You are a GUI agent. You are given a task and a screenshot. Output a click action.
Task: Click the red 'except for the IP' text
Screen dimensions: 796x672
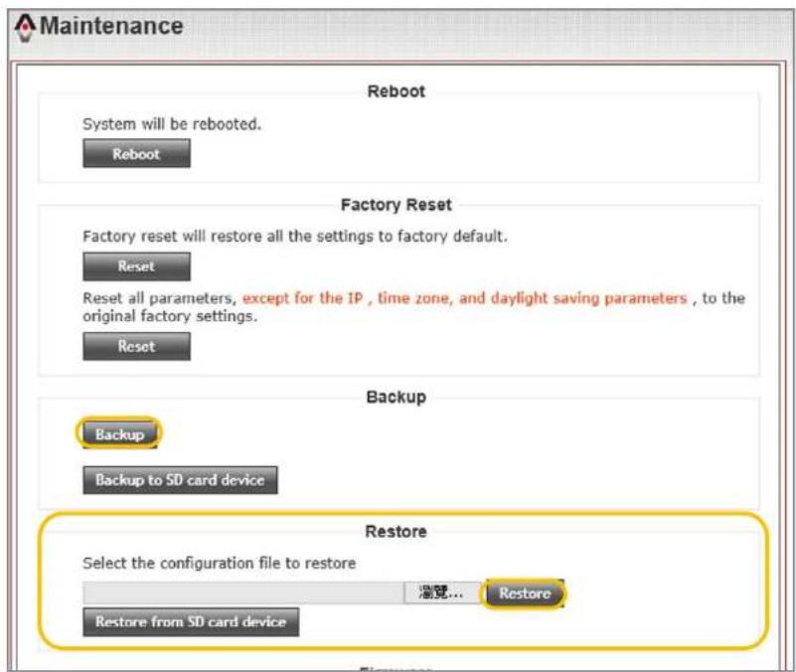click(x=302, y=298)
